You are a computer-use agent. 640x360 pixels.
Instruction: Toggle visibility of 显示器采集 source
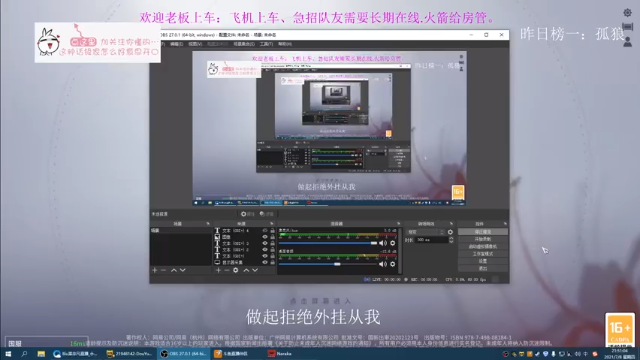[265, 262]
